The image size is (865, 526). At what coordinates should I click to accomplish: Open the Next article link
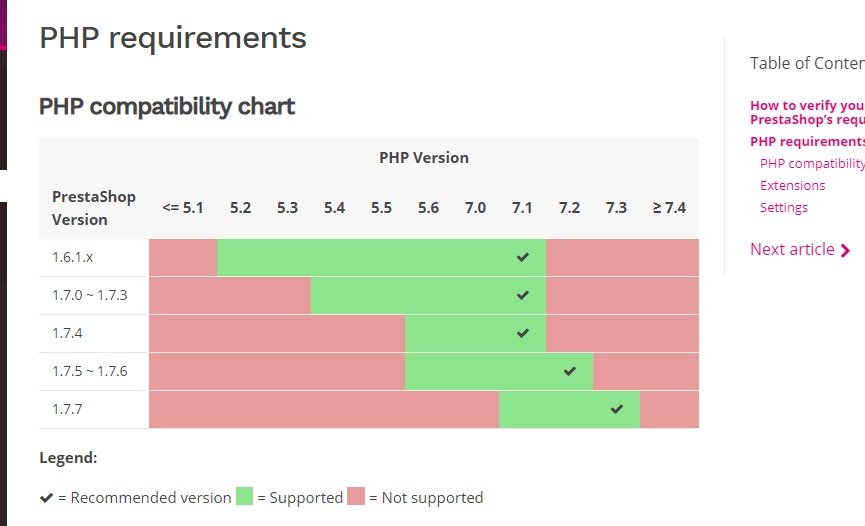[x=792, y=249]
